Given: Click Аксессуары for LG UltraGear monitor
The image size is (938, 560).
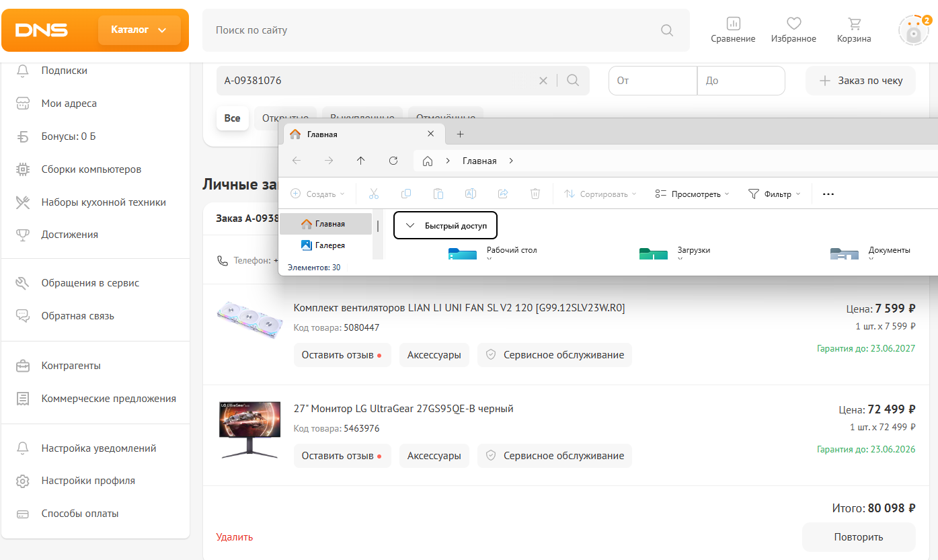Looking at the screenshot, I should [x=434, y=456].
